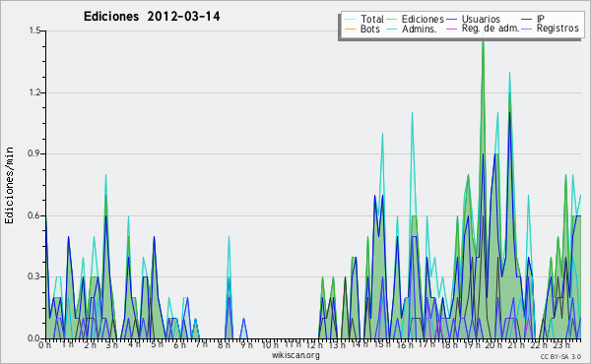Click the wikiscan.org text below chart
This screenshot has width=591, height=364.
pos(295,355)
